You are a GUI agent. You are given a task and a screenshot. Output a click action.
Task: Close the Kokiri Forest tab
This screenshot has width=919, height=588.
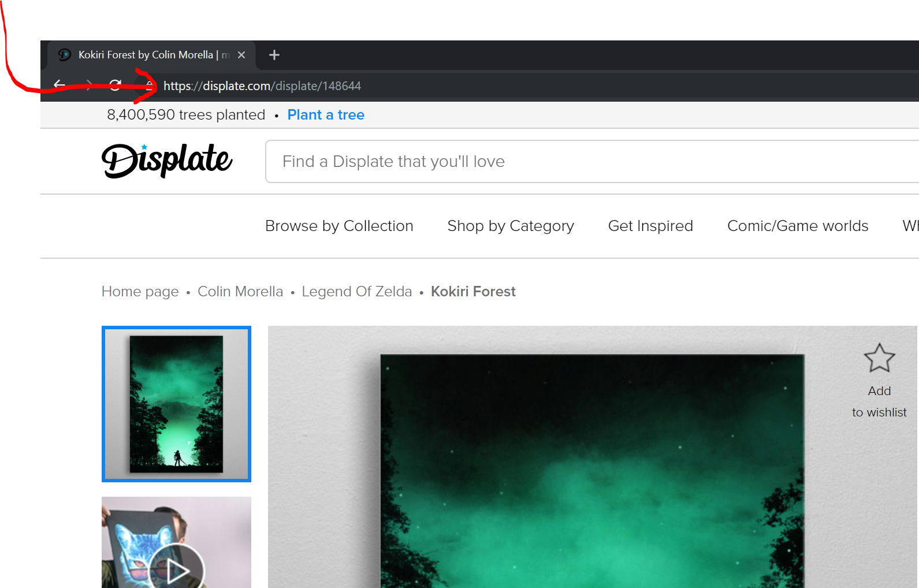(x=241, y=55)
